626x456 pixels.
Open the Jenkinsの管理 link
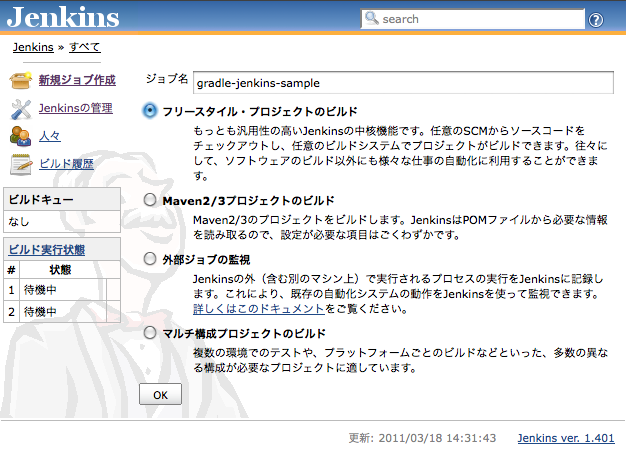(x=75, y=108)
